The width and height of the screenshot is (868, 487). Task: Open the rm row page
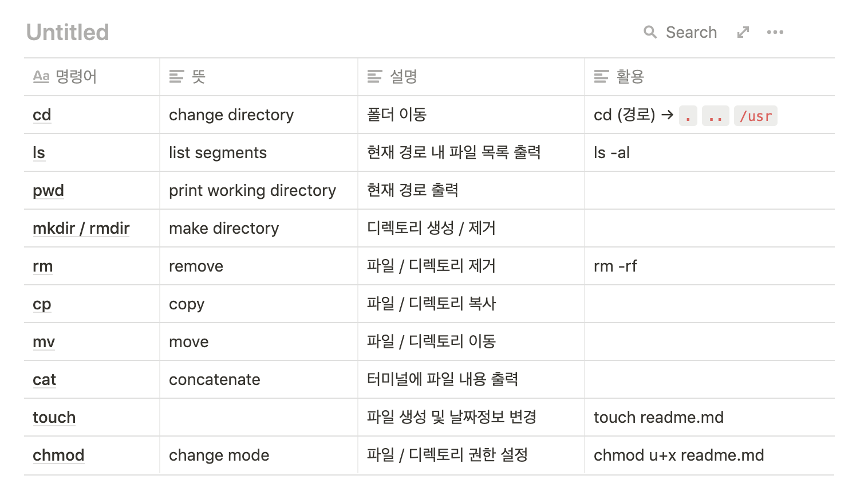tap(42, 266)
